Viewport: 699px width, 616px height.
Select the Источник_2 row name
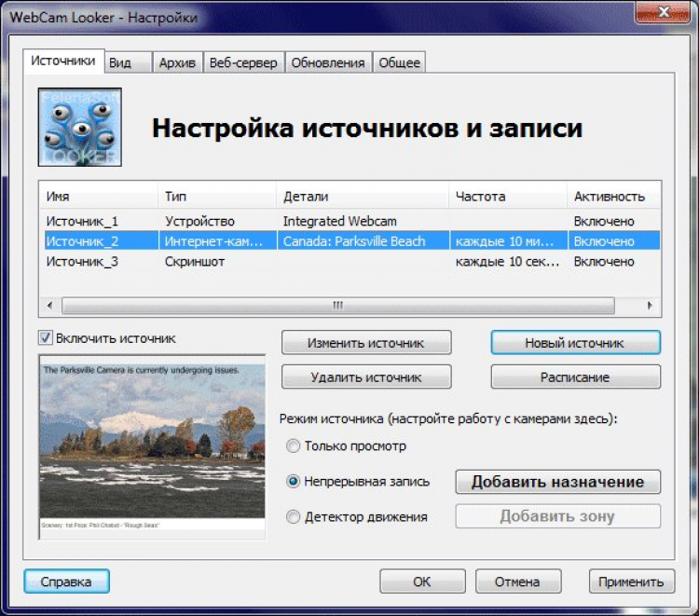click(x=82, y=241)
